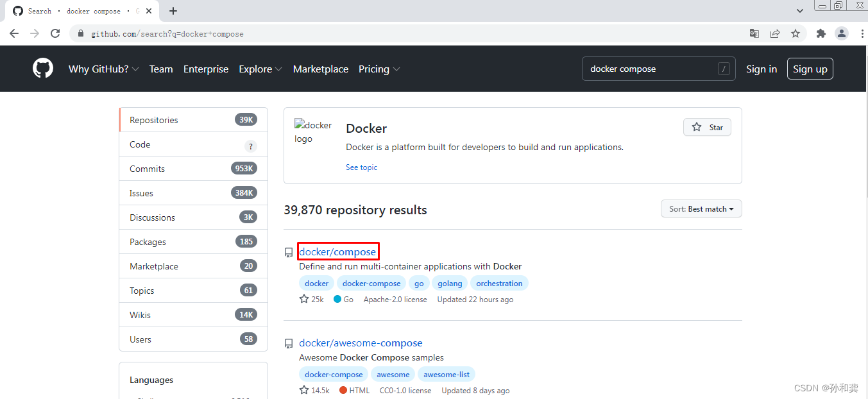Select the Issues results category
868x399 pixels.
pos(193,193)
